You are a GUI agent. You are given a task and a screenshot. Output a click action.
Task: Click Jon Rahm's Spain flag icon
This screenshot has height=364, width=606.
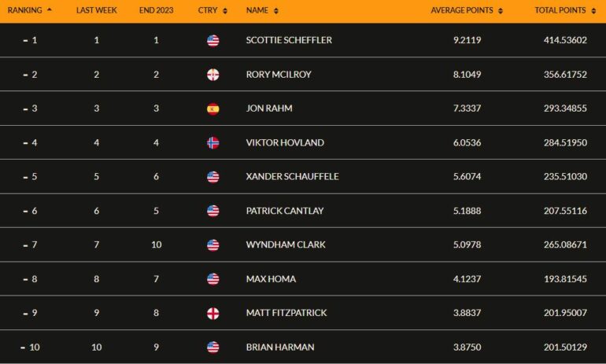tap(213, 108)
